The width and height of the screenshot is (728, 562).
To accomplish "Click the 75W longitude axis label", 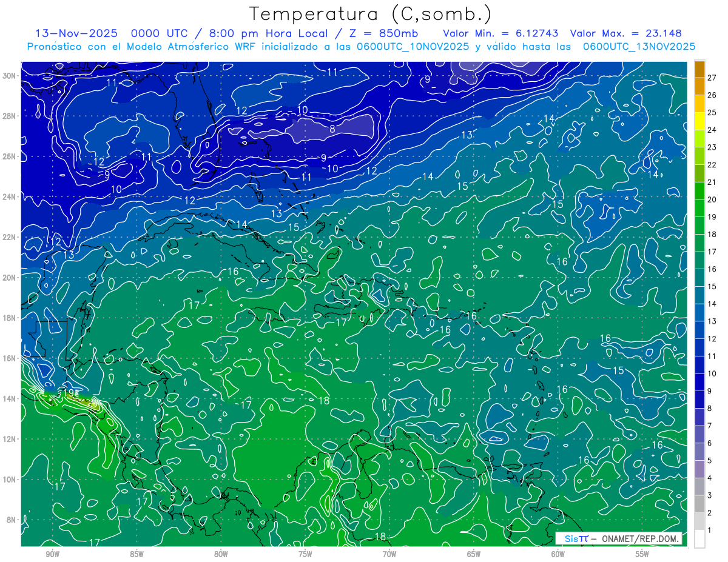I will coord(305,554).
